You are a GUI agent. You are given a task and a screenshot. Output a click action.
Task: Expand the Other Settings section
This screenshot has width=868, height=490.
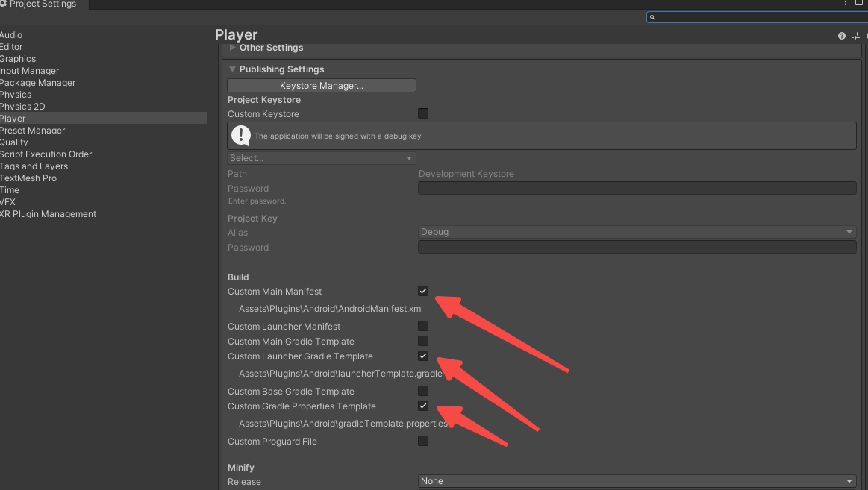(x=233, y=48)
